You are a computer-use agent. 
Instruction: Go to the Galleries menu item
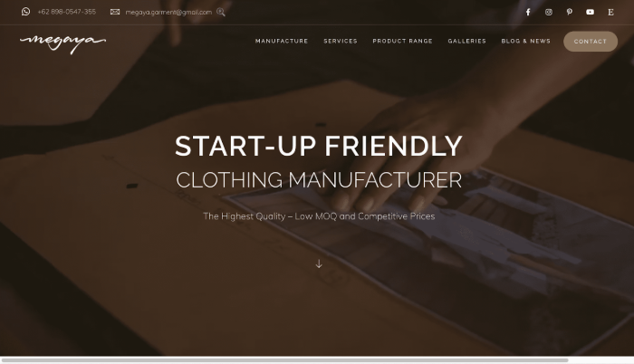point(466,42)
